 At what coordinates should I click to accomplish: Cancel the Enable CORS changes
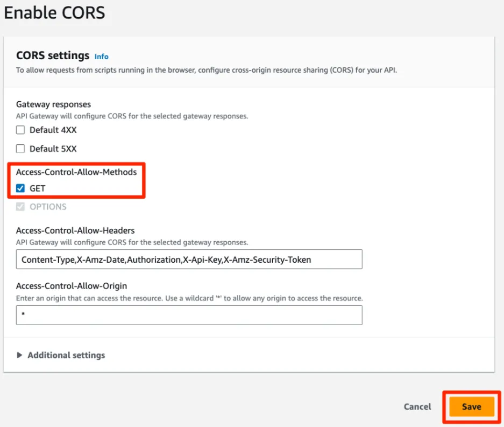pos(417,407)
